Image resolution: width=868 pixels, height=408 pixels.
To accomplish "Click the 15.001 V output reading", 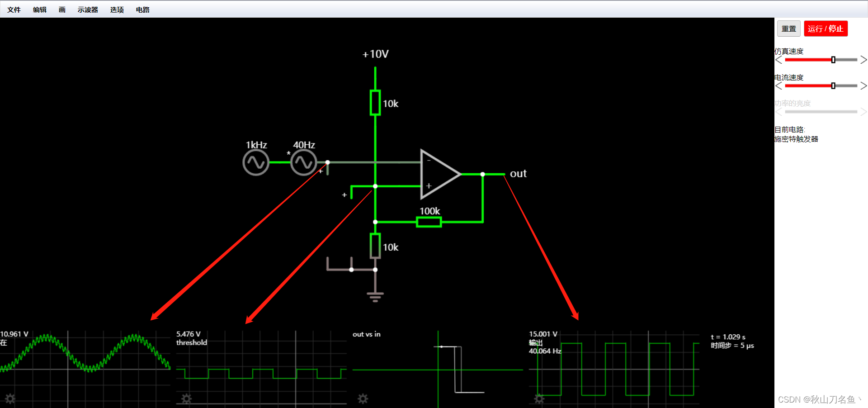I will pos(543,334).
